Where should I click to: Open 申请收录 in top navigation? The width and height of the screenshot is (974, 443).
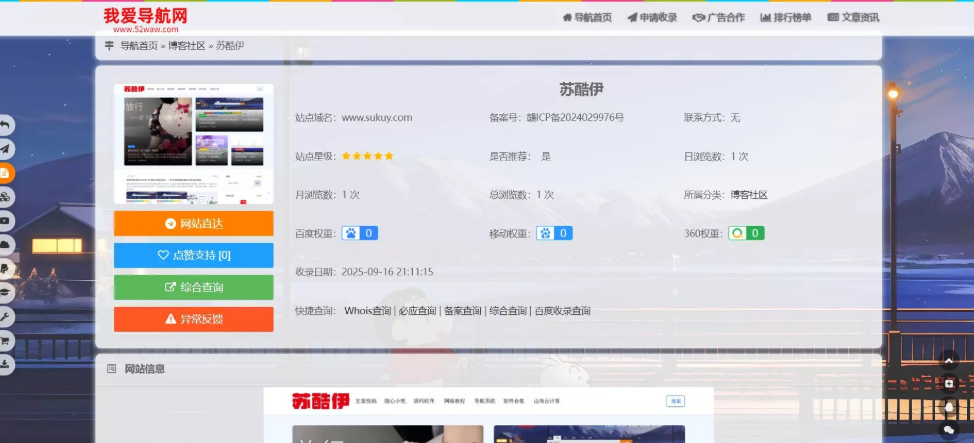click(652, 17)
